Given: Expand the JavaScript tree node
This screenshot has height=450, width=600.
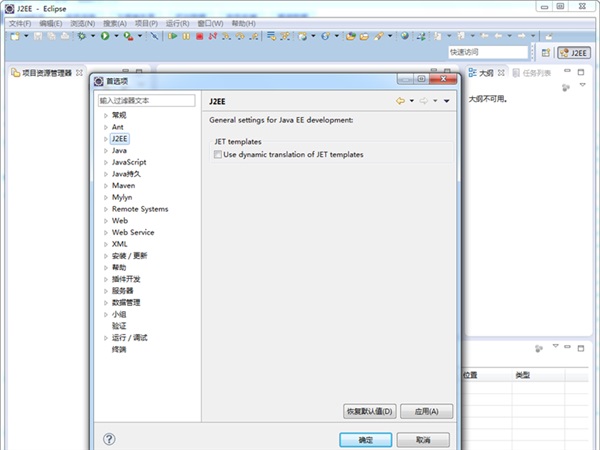Looking at the screenshot, I should coord(106,162).
